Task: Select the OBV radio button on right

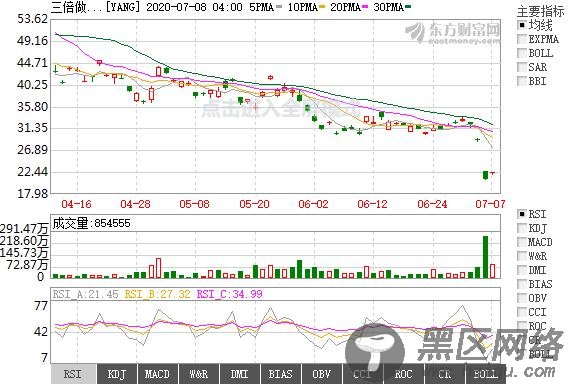Action: coord(521,298)
